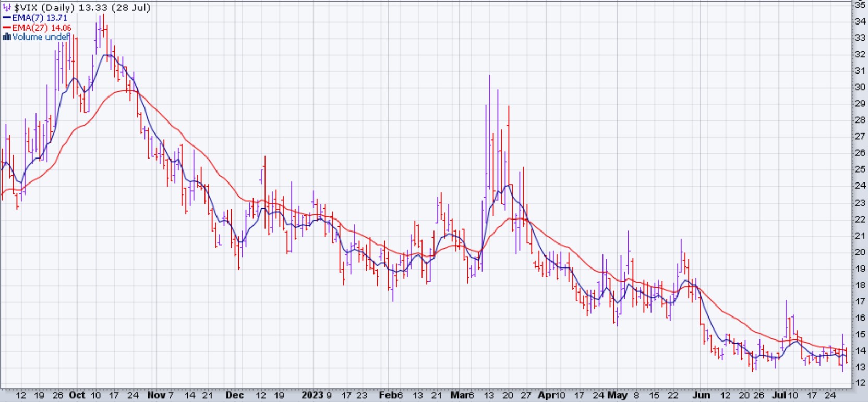This screenshot has width=868, height=402.
Task: Click the EMA(7) 13.71 legend label
Action: (40, 18)
